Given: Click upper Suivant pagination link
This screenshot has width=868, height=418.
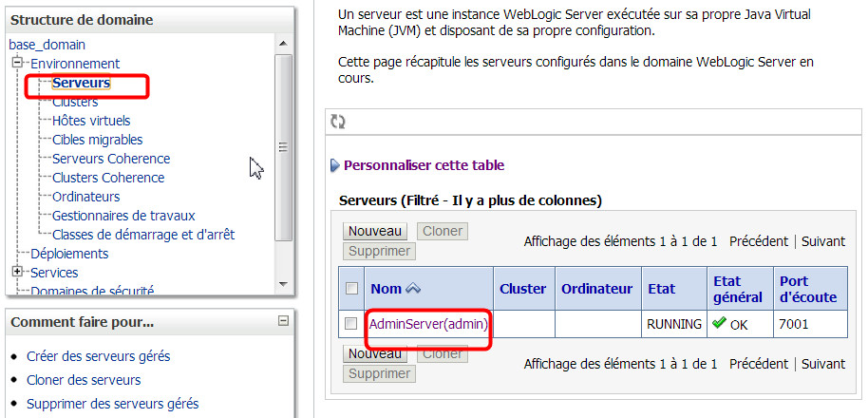Looking at the screenshot, I should click(x=823, y=241).
